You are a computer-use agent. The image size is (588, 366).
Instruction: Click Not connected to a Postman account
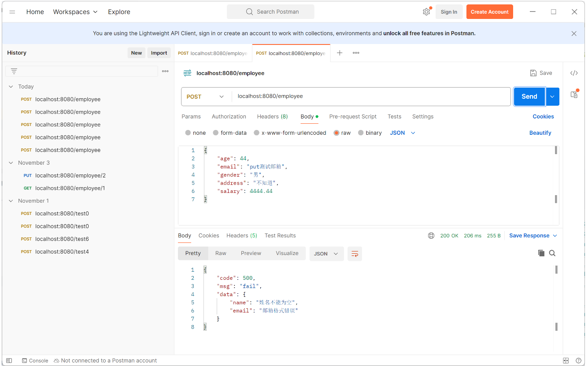tap(105, 361)
